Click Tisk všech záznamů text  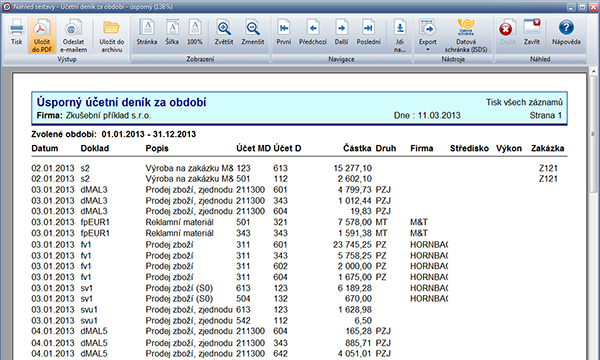pyautogui.click(x=524, y=102)
